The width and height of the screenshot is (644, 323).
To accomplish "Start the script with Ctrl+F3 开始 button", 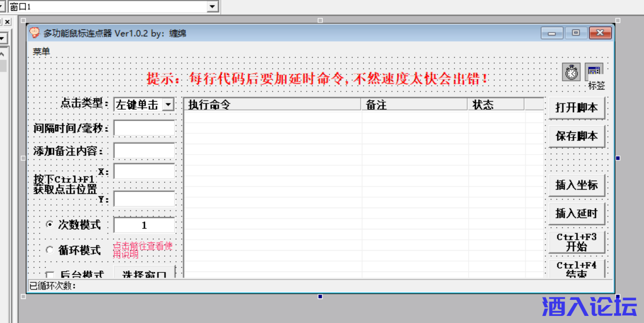I will (x=576, y=242).
